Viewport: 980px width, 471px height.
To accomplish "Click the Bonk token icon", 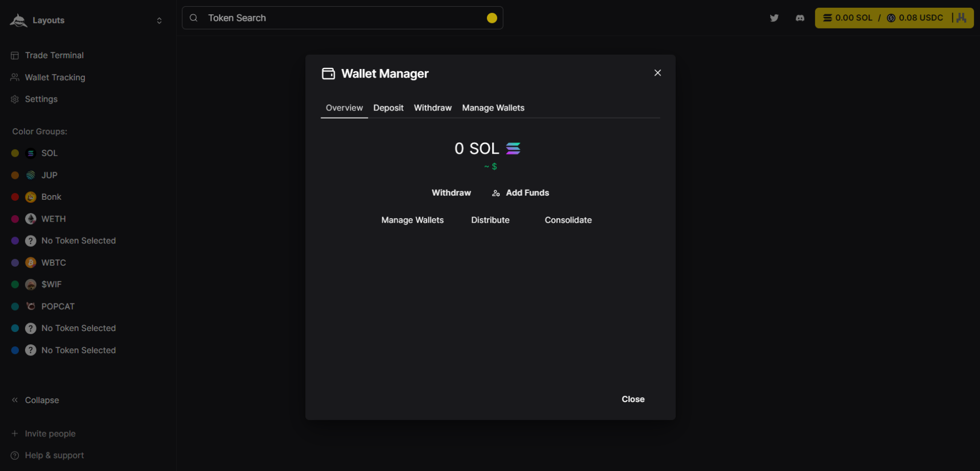I will tap(31, 197).
